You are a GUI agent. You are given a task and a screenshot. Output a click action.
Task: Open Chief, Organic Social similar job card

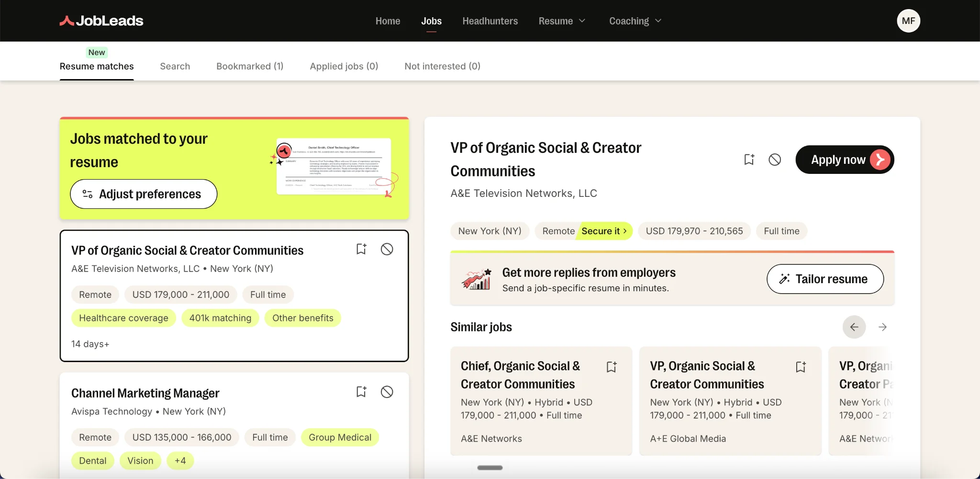click(541, 400)
